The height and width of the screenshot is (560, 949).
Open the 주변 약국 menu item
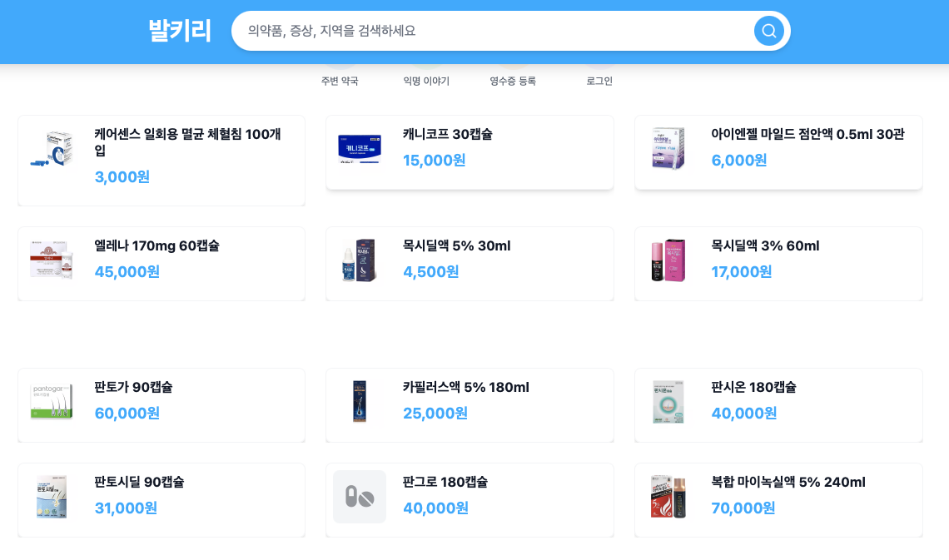point(340,81)
